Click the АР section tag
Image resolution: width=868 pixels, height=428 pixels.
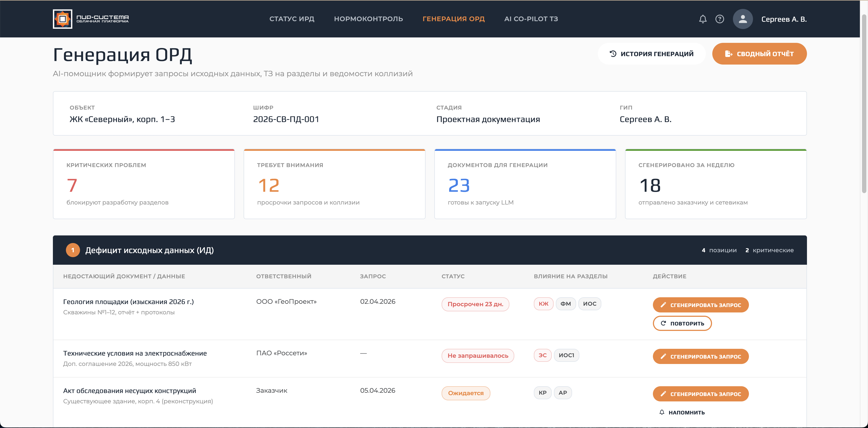pos(562,393)
